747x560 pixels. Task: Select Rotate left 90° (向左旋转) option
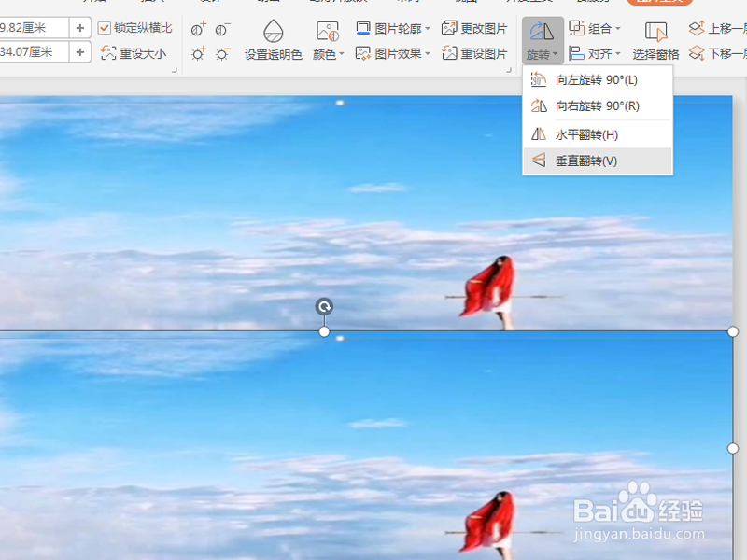click(x=598, y=79)
